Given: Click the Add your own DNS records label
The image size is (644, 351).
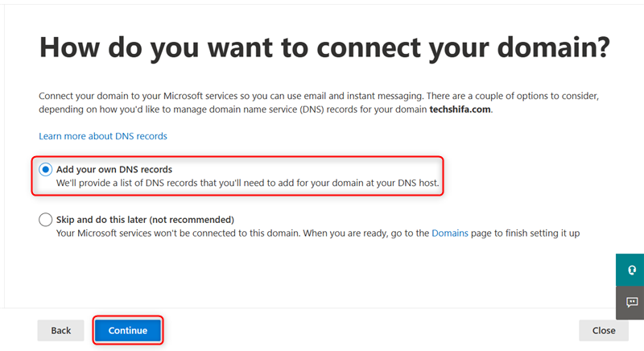Looking at the screenshot, I should coord(114,170).
